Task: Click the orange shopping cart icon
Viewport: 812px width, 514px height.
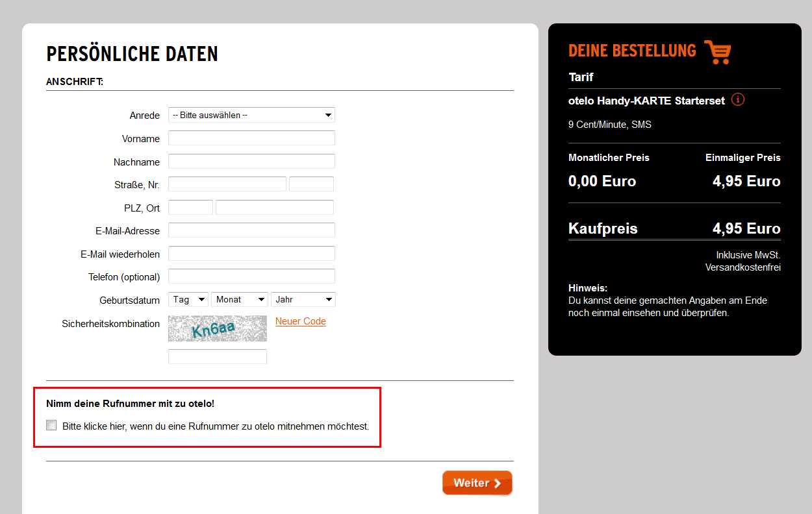Action: pyautogui.click(x=718, y=51)
